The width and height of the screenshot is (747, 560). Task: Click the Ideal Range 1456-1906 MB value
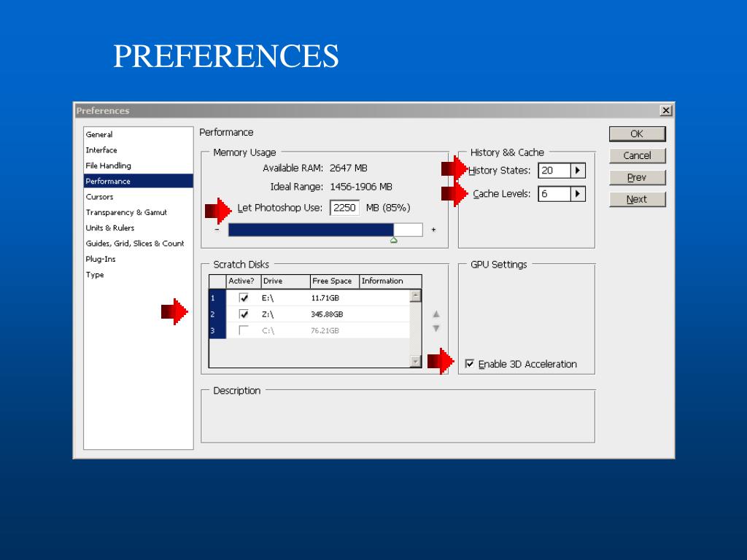click(361, 187)
